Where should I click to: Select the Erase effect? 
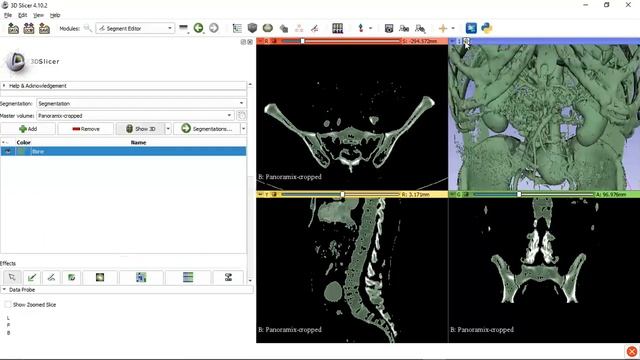[71, 277]
